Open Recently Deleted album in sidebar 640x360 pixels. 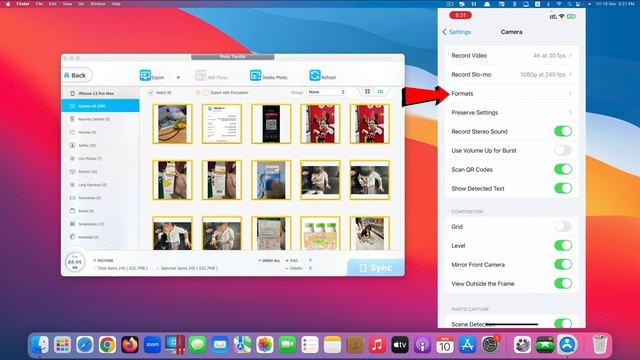click(100, 119)
